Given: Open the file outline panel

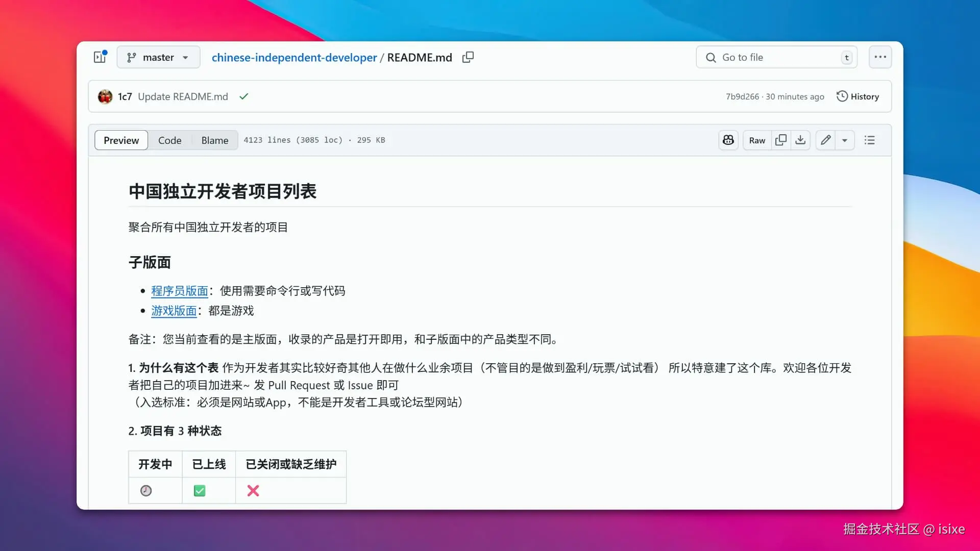Looking at the screenshot, I should click(x=869, y=140).
